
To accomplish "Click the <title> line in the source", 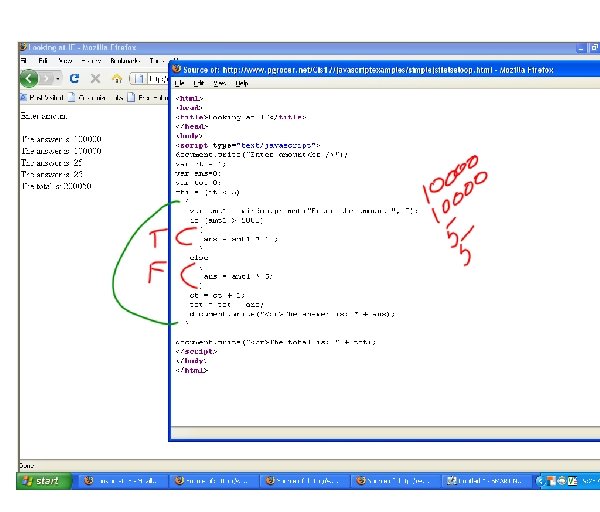I will point(241,117).
